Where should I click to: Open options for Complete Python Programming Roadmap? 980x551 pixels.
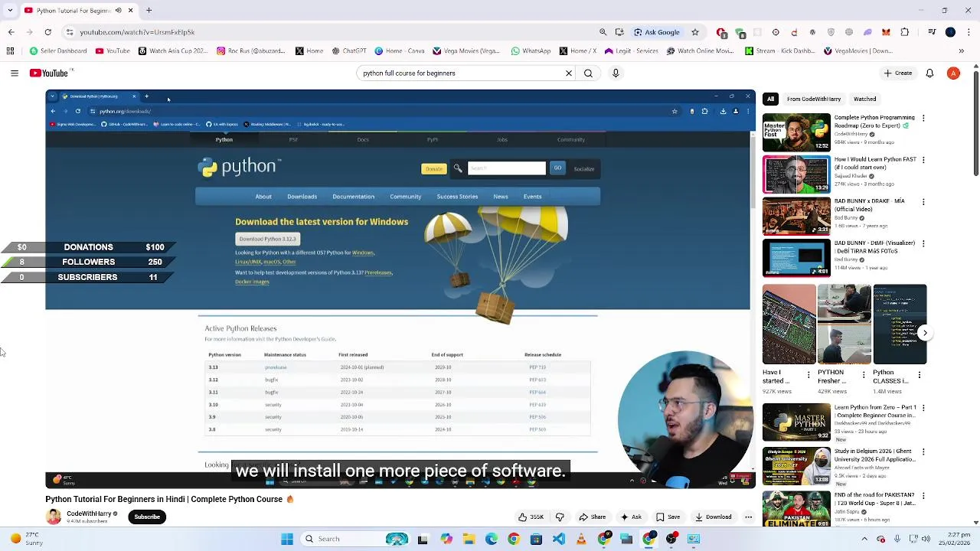(x=923, y=119)
